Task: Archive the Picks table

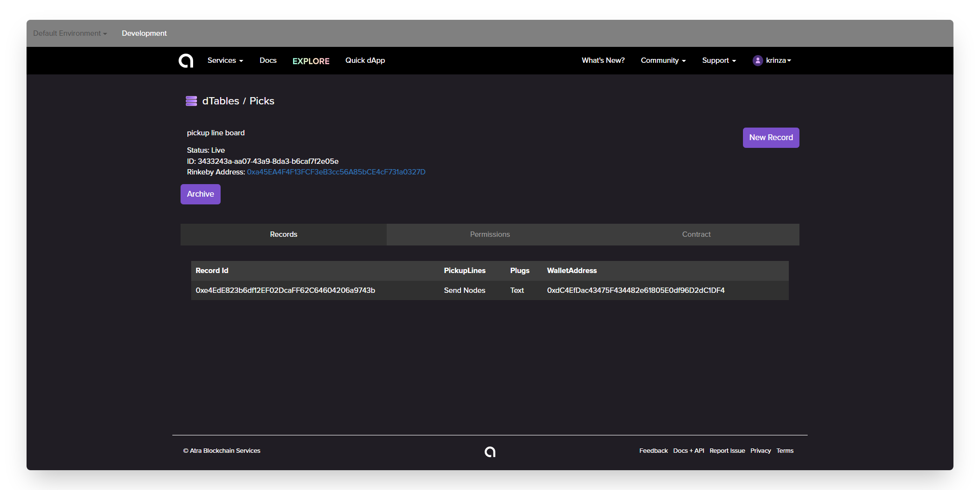Action: [200, 194]
